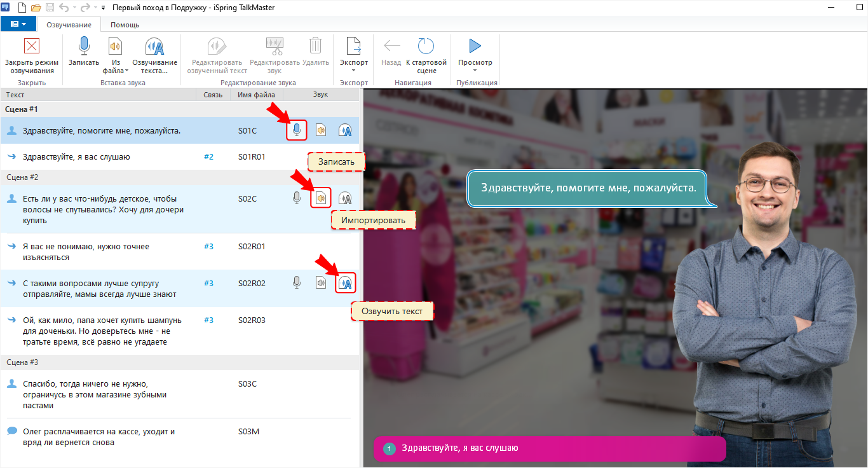This screenshot has width=868, height=468.
Task: Click the file name S02R03
Action: coord(252,320)
